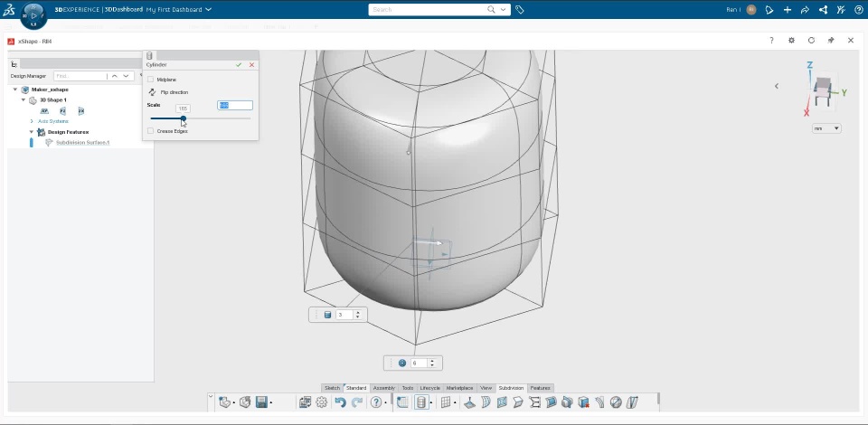Select the Cylinder primitive tool in toolbar
Viewport: 868px width, 425px height.
(421, 402)
